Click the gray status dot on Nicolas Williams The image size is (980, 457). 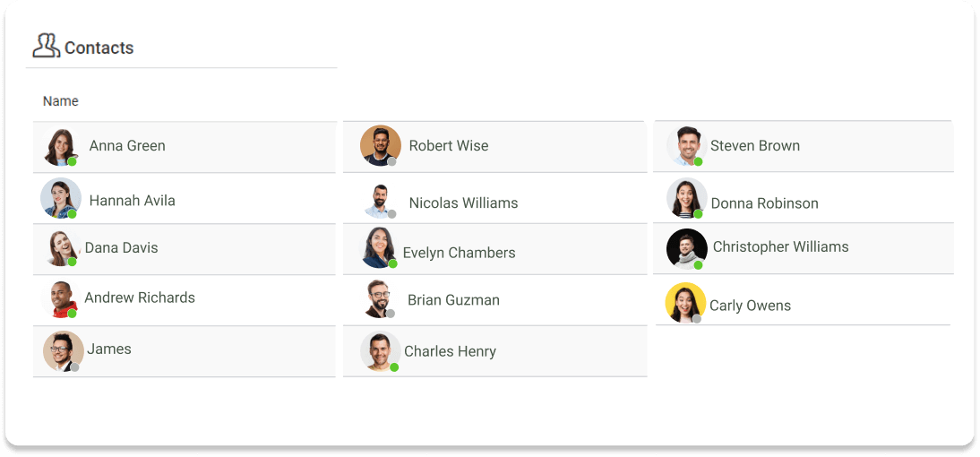(391, 214)
